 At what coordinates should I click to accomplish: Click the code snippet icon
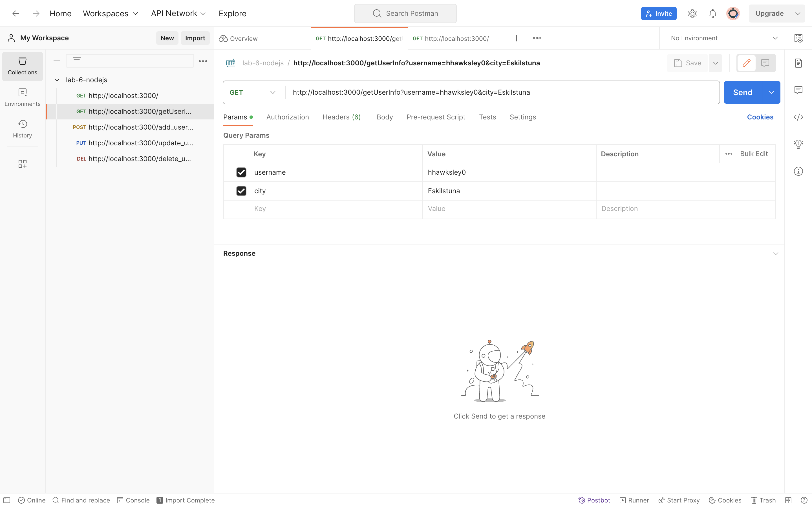point(798,117)
